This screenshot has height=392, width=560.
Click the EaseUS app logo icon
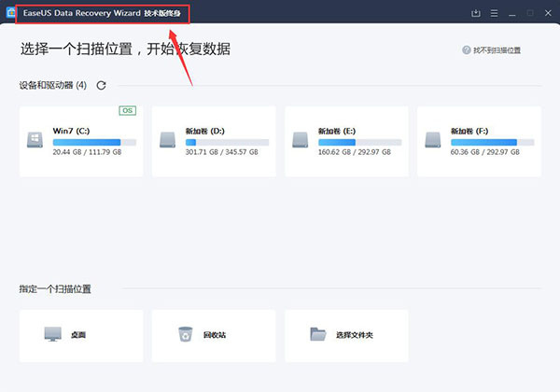pos(10,13)
